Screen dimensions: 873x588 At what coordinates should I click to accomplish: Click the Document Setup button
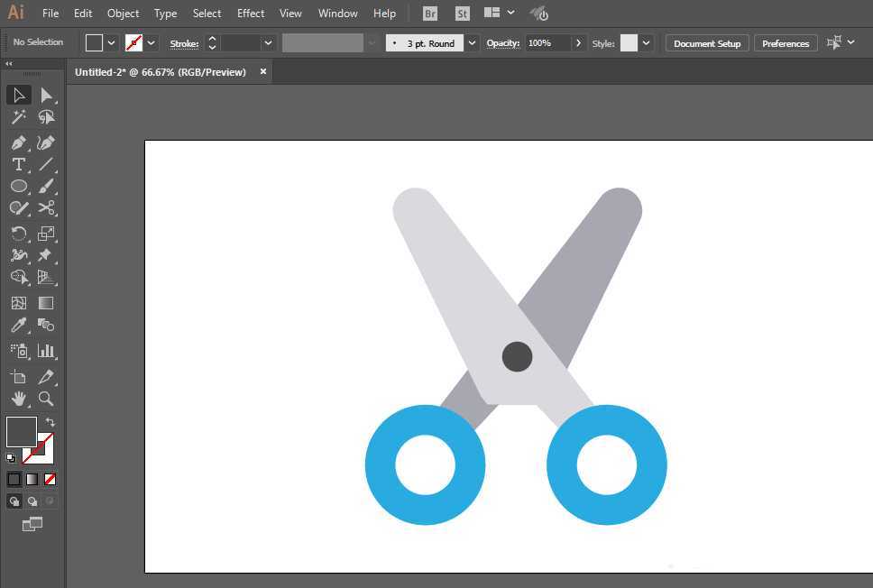pos(706,43)
